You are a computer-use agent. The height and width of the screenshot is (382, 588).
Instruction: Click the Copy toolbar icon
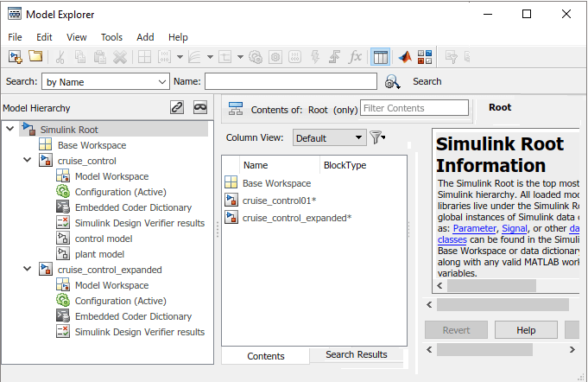click(x=80, y=57)
